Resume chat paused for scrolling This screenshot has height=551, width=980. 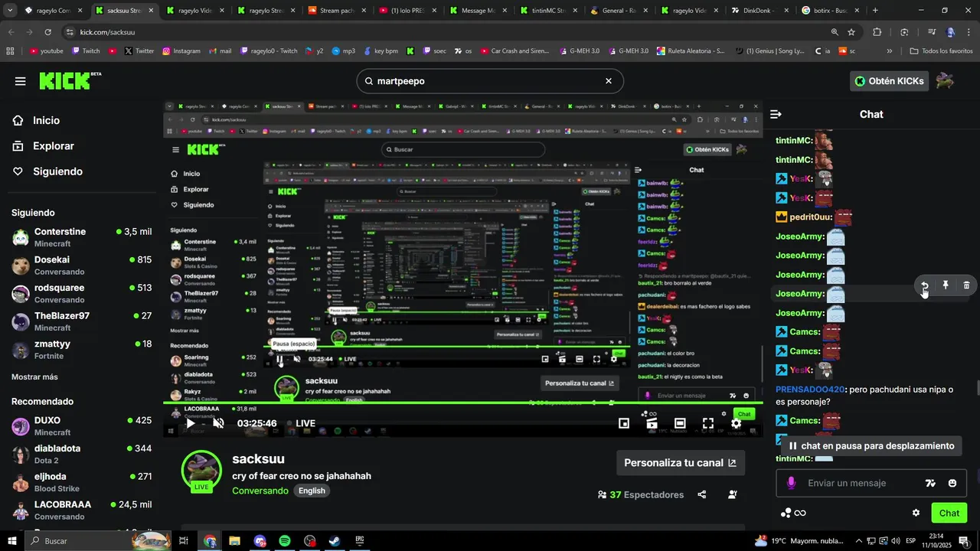click(x=872, y=445)
